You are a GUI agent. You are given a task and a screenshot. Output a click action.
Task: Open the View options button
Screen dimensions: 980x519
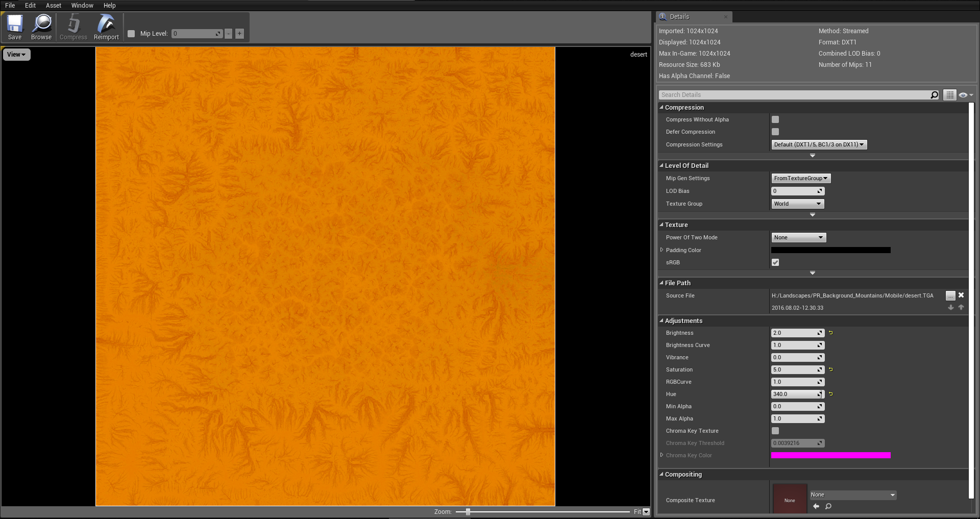(16, 55)
